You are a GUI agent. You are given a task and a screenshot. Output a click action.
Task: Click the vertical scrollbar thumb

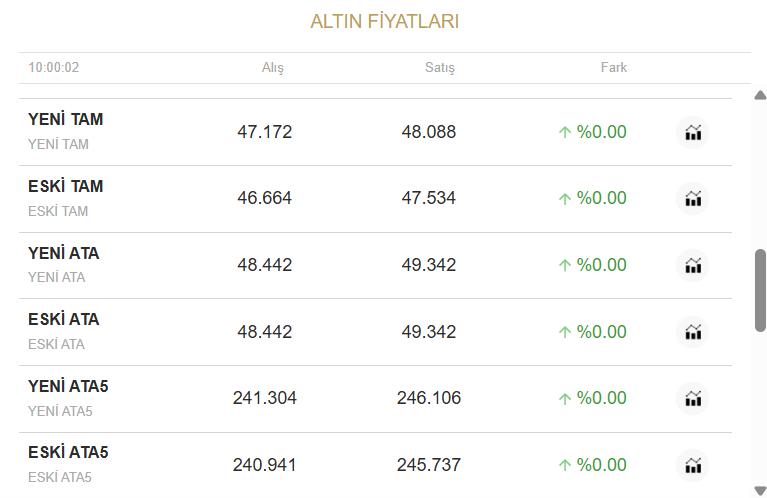[x=760, y=290]
